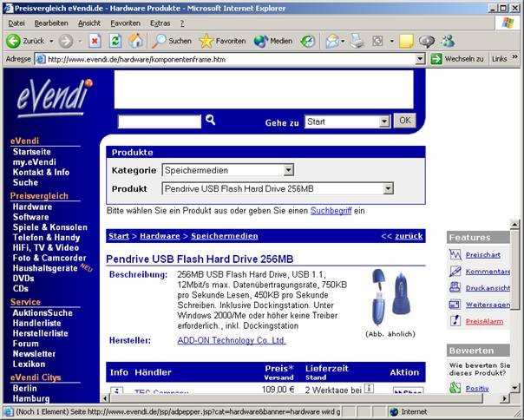Click the Hardware breadcrumb link
The height and width of the screenshot is (420, 524).
coord(160,236)
